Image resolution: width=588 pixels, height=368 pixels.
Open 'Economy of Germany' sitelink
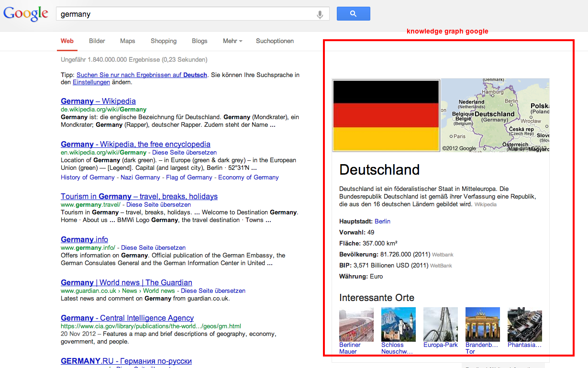click(248, 177)
